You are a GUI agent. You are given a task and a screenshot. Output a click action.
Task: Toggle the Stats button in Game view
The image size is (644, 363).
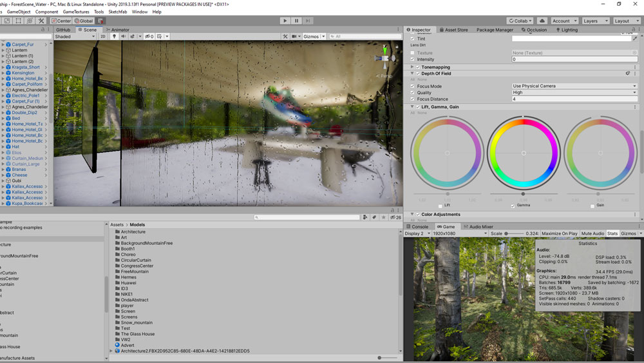coord(612,233)
